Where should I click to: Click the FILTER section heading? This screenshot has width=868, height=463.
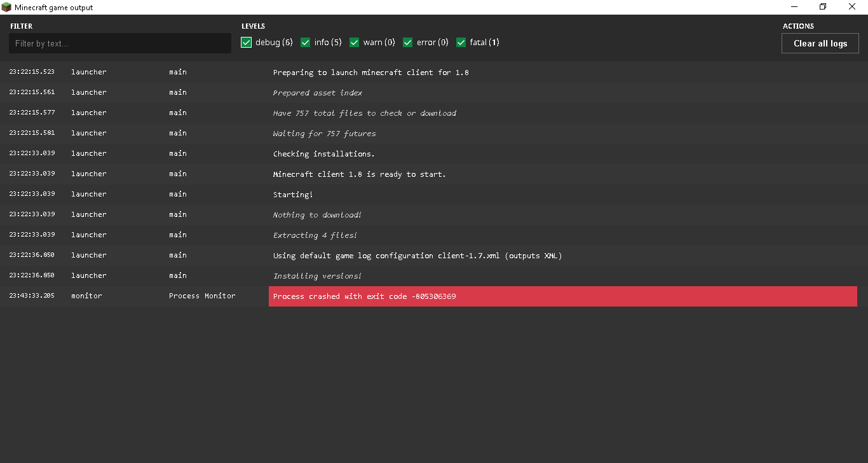pyautogui.click(x=21, y=26)
